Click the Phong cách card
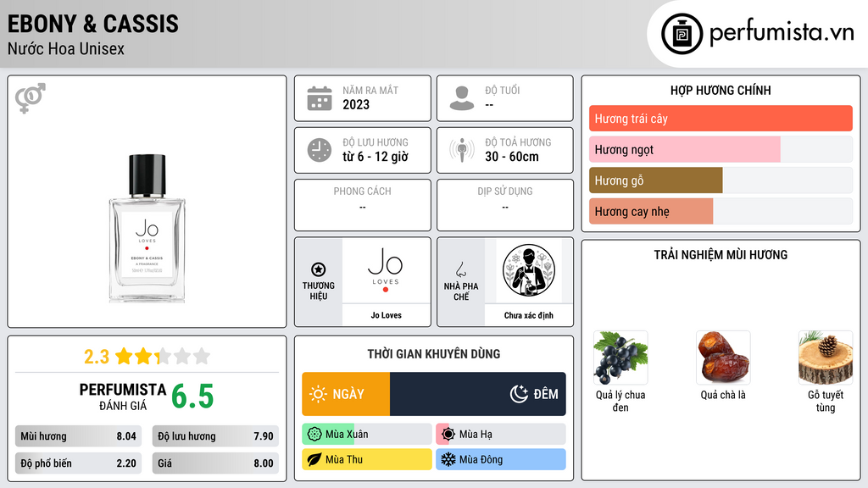 pyautogui.click(x=363, y=205)
